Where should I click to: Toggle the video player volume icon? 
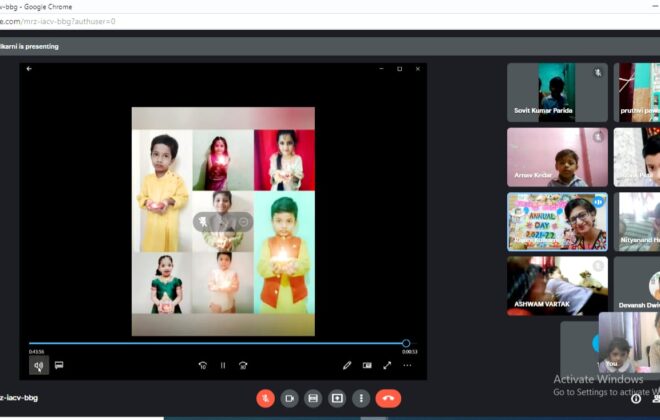coord(39,365)
